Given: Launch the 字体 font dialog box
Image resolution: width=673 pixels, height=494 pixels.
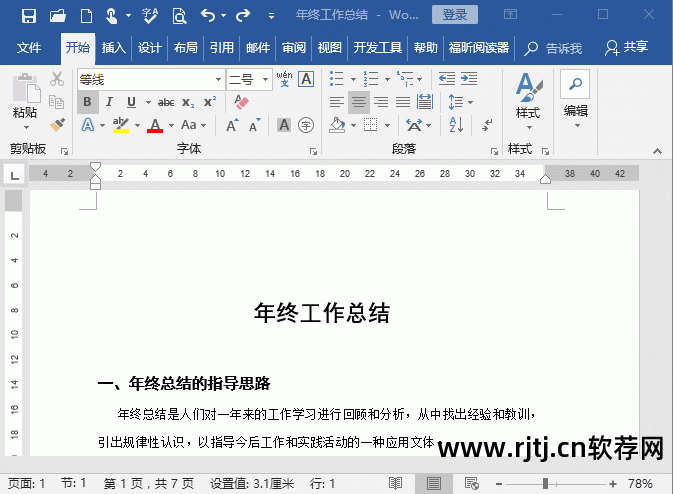Looking at the screenshot, I should 313,151.
